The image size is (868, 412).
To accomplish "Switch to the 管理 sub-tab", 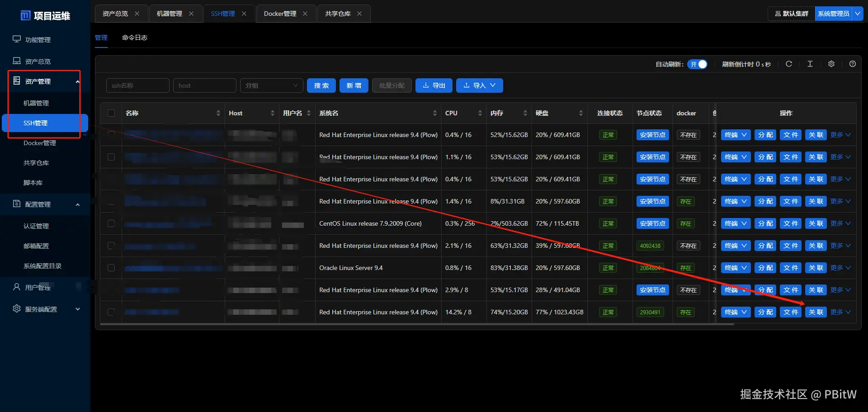I will (101, 38).
